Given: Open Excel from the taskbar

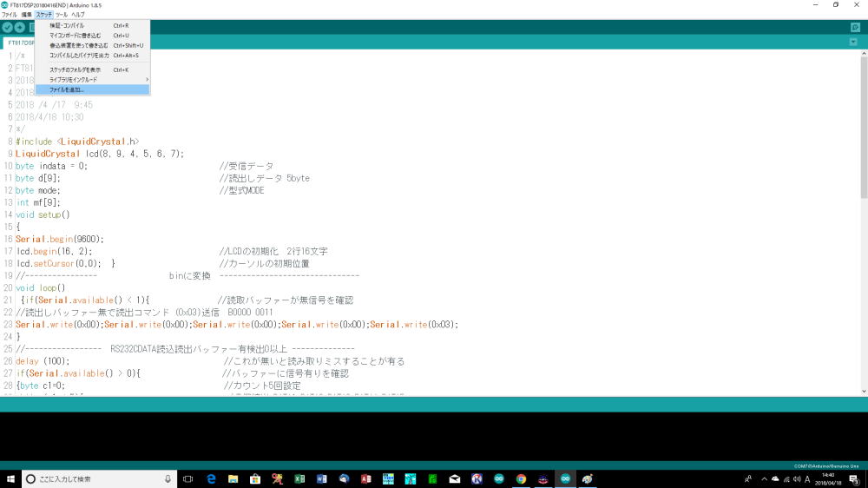Looking at the screenshot, I should click(x=299, y=479).
